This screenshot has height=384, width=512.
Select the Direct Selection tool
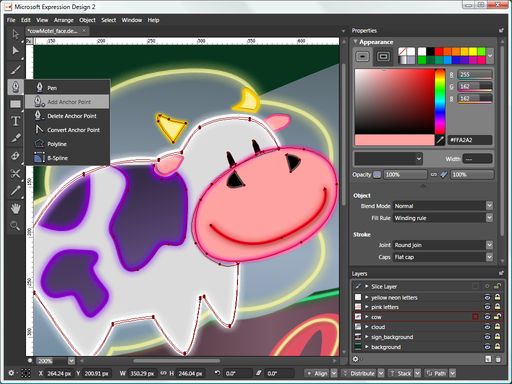(x=15, y=51)
